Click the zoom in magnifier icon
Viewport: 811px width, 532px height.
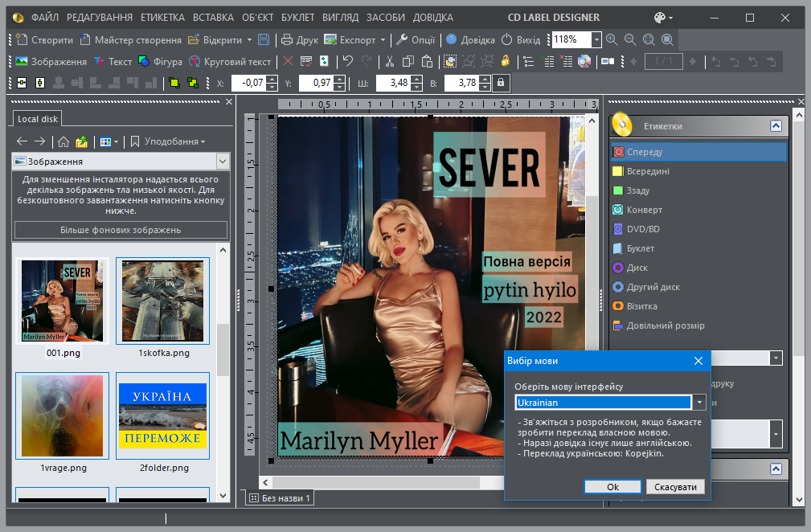point(612,40)
